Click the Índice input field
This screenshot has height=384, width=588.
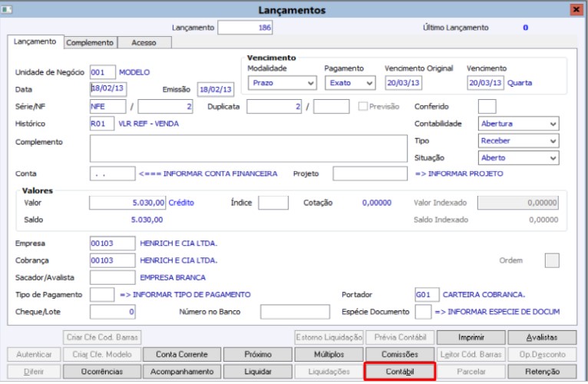(x=273, y=203)
